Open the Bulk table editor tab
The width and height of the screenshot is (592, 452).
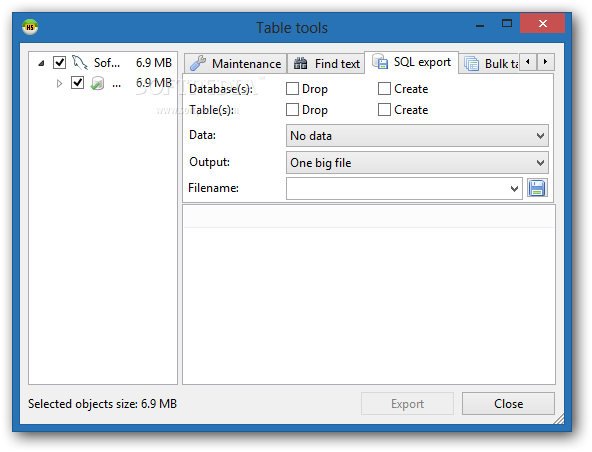[490, 63]
